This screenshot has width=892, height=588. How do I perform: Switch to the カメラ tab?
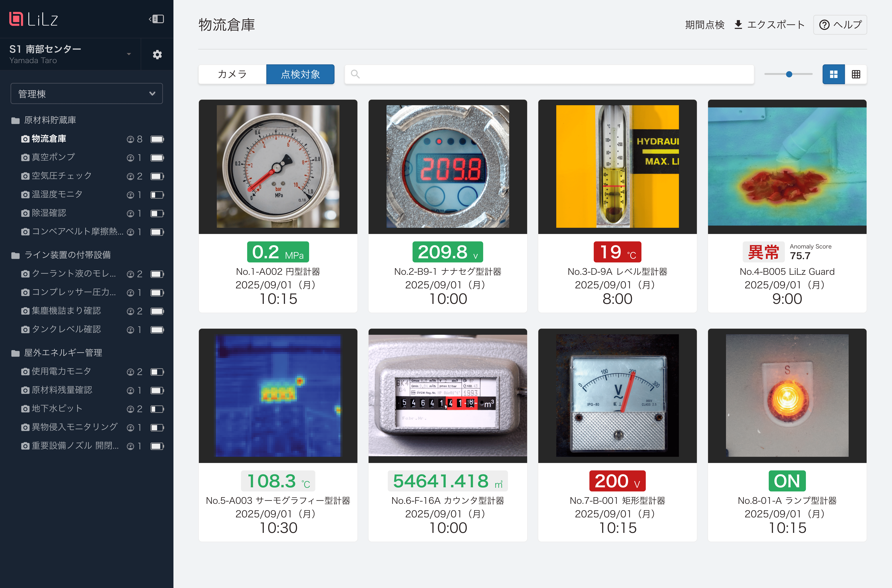[x=232, y=74]
